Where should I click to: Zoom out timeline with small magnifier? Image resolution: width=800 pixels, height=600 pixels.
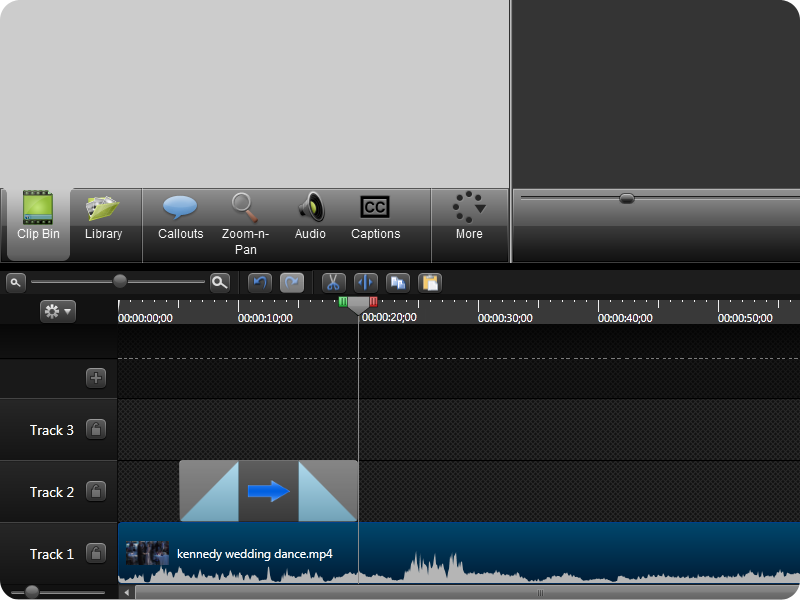pyautogui.click(x=15, y=282)
